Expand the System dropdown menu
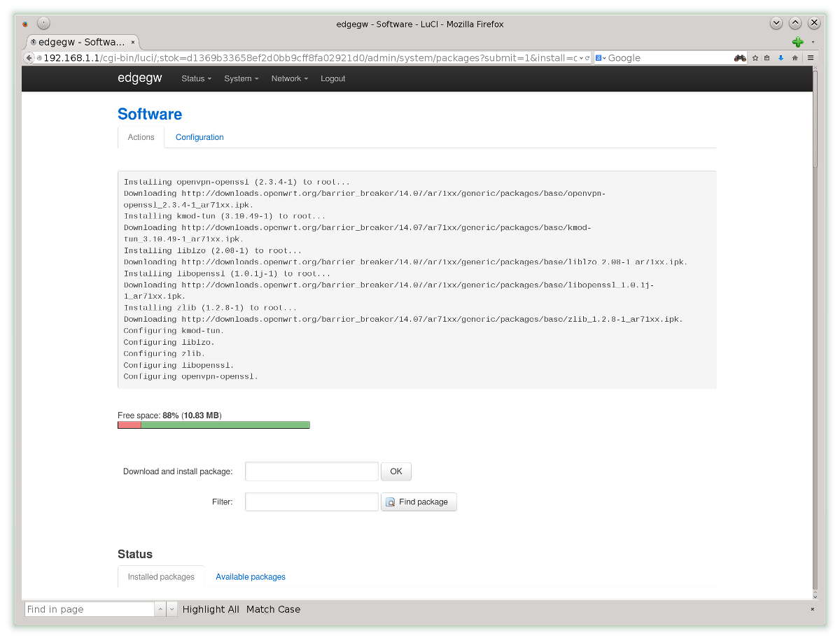This screenshot has width=840, height=640. (x=241, y=78)
